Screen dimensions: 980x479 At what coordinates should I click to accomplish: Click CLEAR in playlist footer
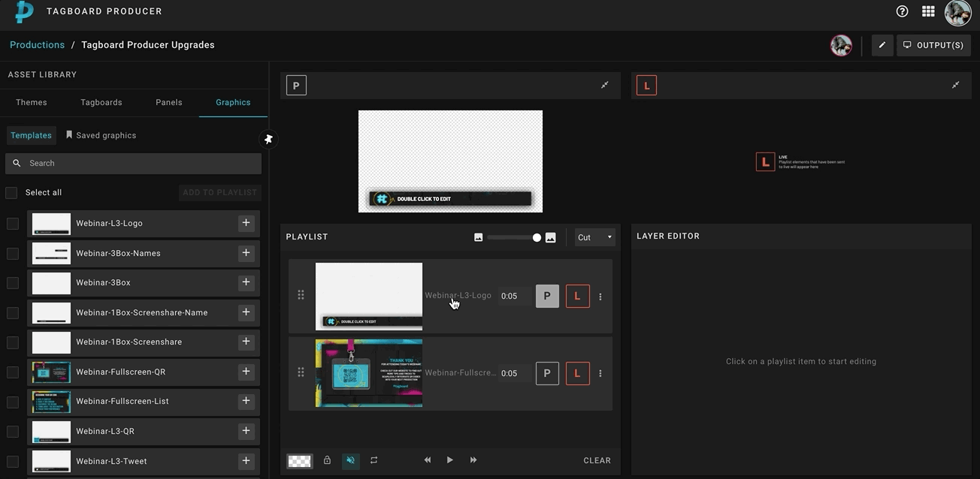597,460
